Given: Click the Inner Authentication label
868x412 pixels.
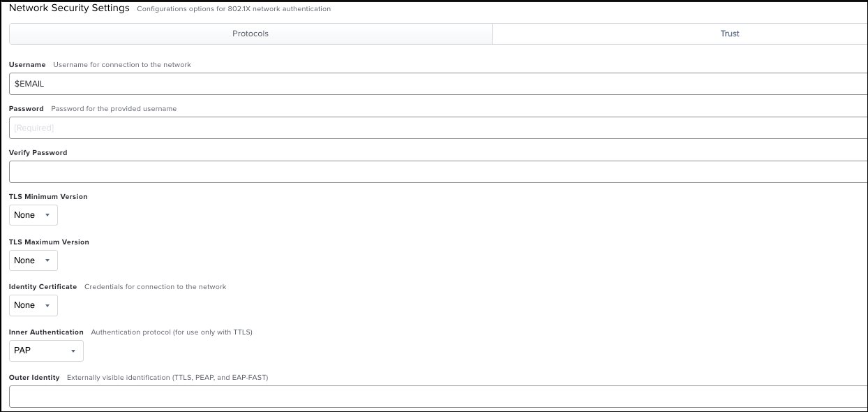Looking at the screenshot, I should [x=46, y=332].
